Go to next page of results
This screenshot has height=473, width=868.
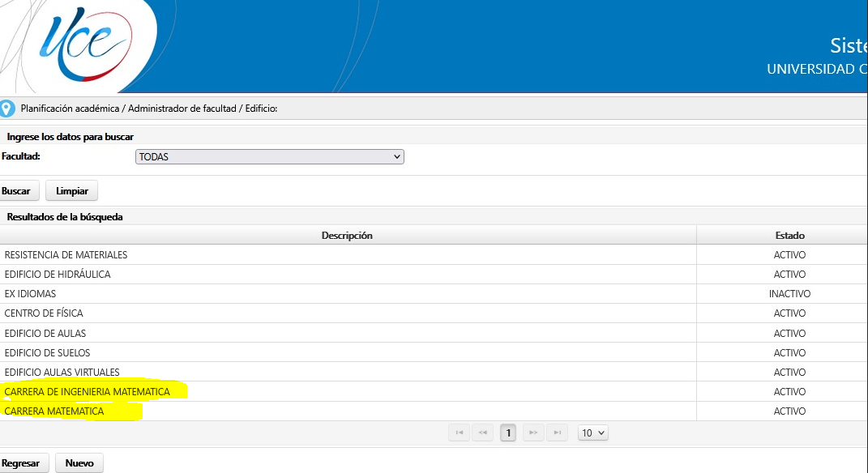pyautogui.click(x=533, y=433)
